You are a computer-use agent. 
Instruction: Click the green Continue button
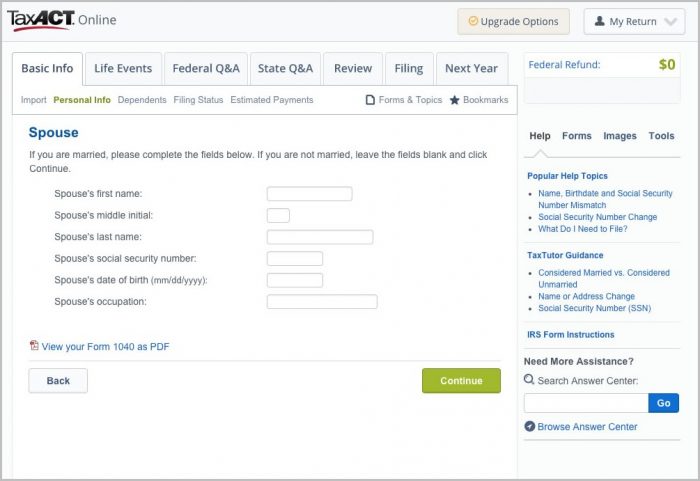[461, 381]
